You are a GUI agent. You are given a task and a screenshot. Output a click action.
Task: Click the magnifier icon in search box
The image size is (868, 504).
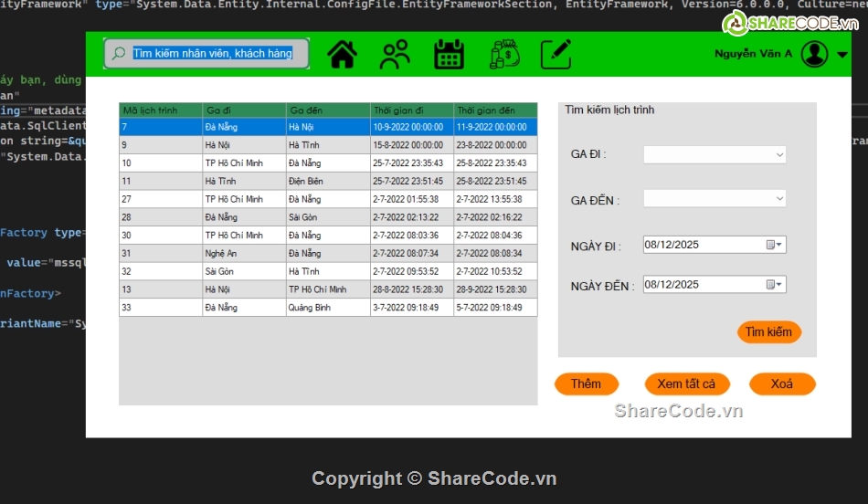pyautogui.click(x=118, y=54)
